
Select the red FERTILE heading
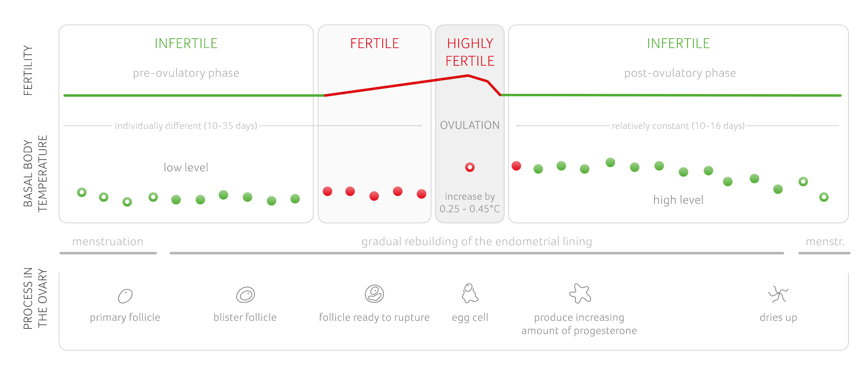pos(374,43)
